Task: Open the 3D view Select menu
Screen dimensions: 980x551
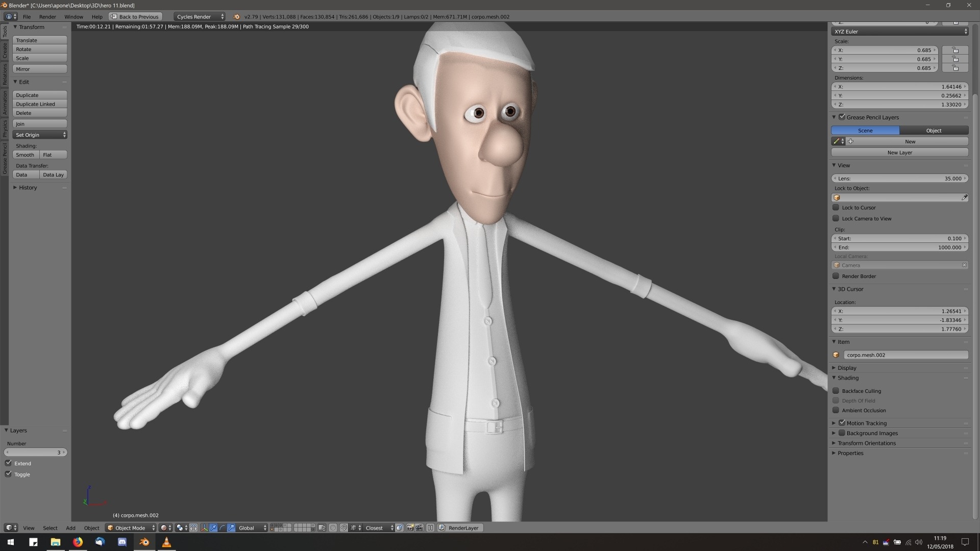Action: [50, 528]
